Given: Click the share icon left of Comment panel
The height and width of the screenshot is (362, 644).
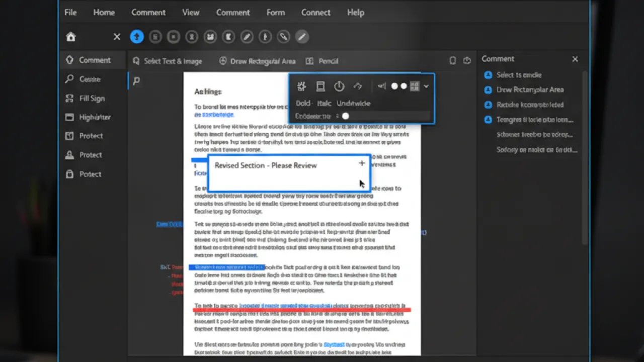Looking at the screenshot, I should (467, 60).
